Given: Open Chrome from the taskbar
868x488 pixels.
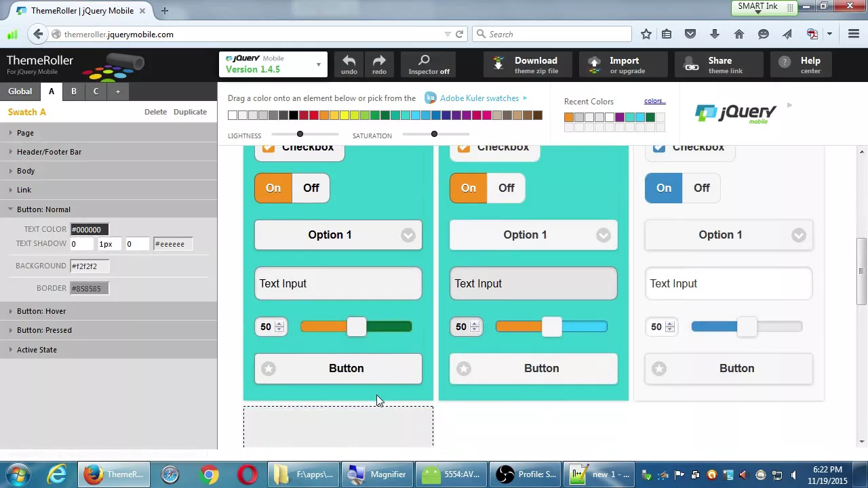Looking at the screenshot, I should coord(209,474).
